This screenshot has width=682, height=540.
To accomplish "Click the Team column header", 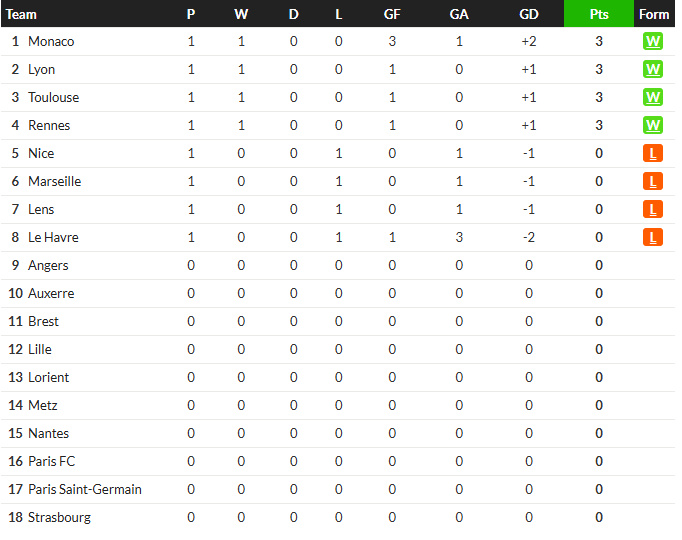I will tap(21, 14).
